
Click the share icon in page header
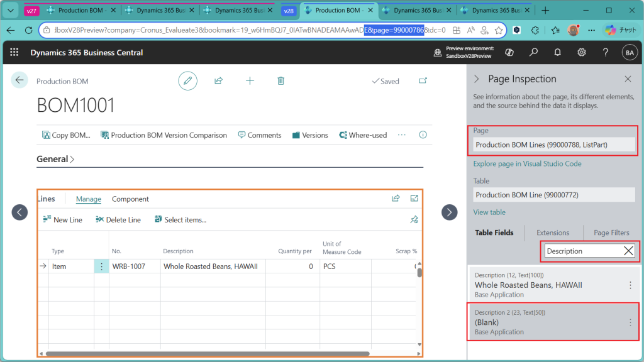tap(218, 80)
